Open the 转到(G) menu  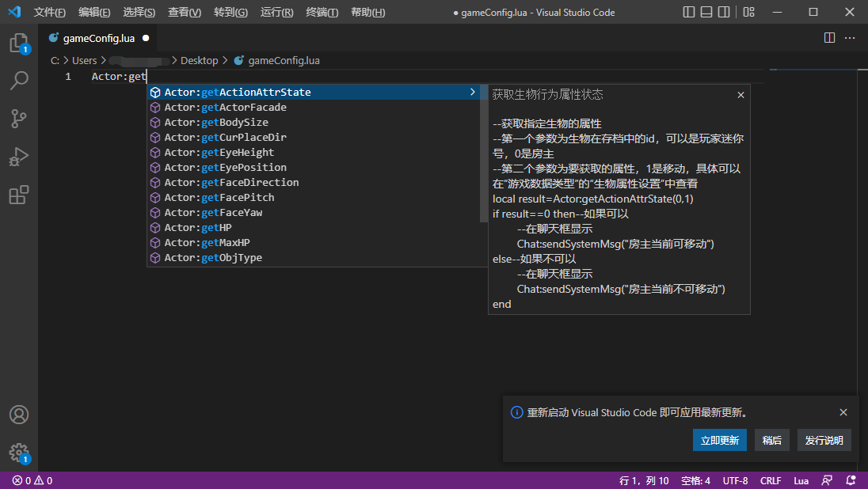click(230, 12)
